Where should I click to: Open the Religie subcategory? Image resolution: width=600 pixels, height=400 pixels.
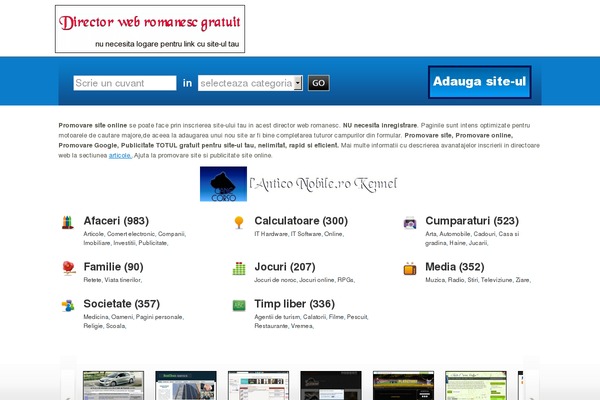93,326
